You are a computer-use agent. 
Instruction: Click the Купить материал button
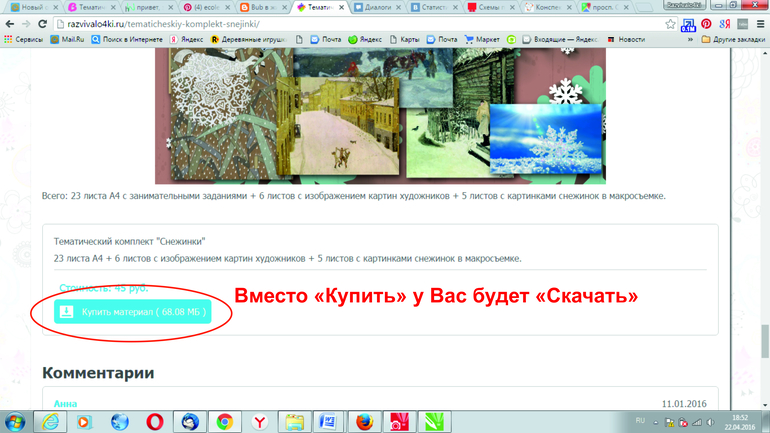click(133, 312)
